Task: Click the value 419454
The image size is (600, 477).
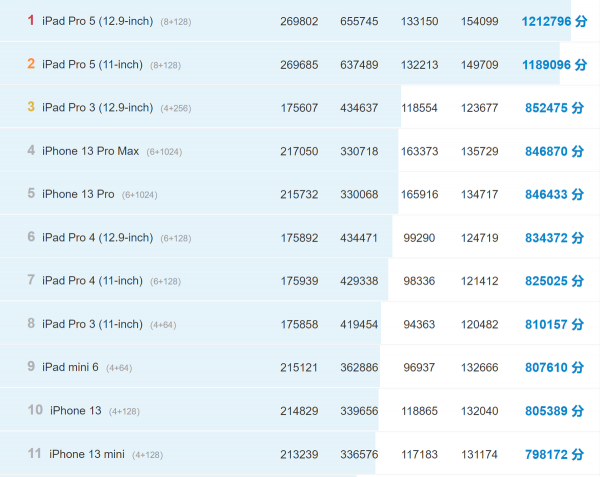Action: (x=359, y=325)
